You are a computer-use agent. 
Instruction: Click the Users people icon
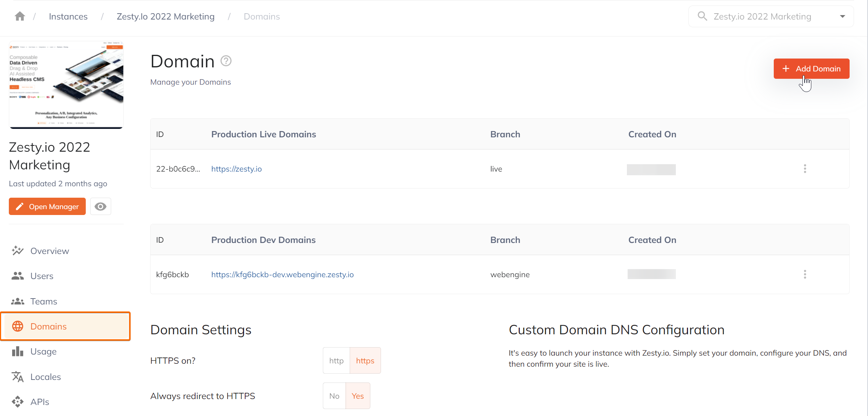pos(18,276)
